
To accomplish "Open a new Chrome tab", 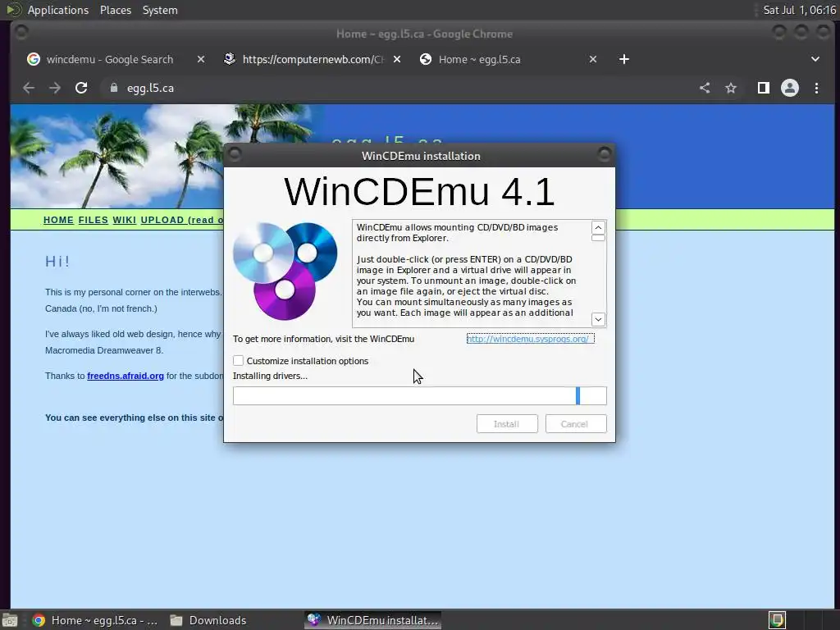I will pos(624,59).
